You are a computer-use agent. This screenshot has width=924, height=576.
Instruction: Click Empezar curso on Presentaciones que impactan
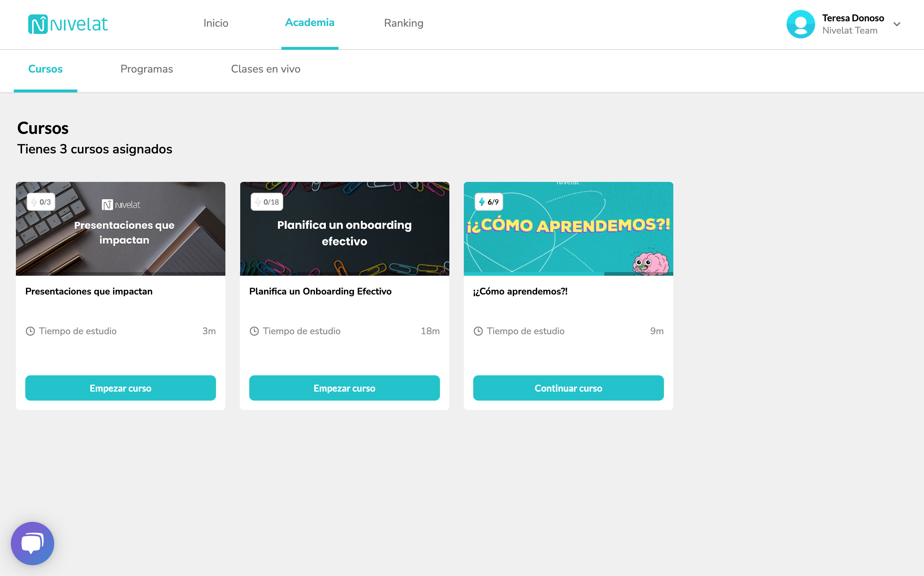tap(120, 388)
